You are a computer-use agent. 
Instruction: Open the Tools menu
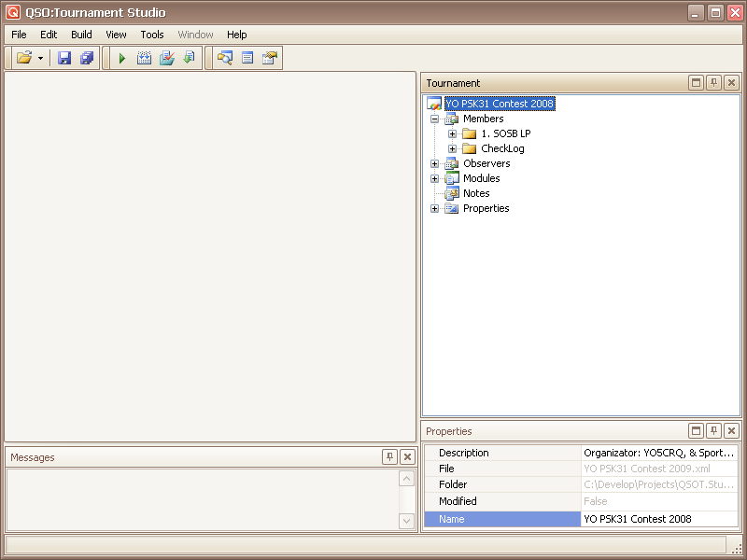pyautogui.click(x=152, y=35)
